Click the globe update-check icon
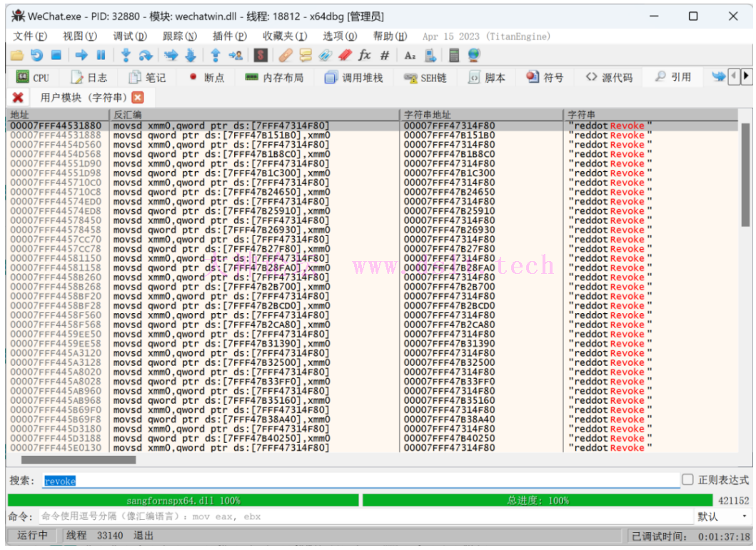Screen dimensions: 756x550 pyautogui.click(x=474, y=56)
